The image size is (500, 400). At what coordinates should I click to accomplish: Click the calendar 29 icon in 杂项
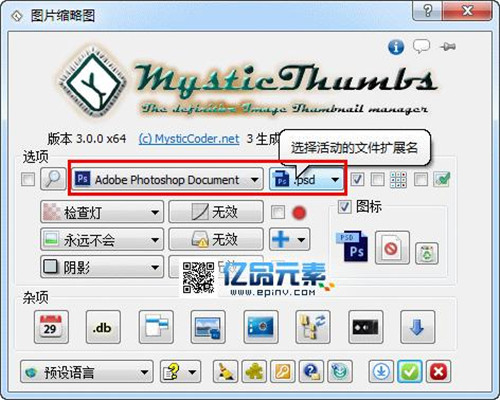tap(51, 327)
